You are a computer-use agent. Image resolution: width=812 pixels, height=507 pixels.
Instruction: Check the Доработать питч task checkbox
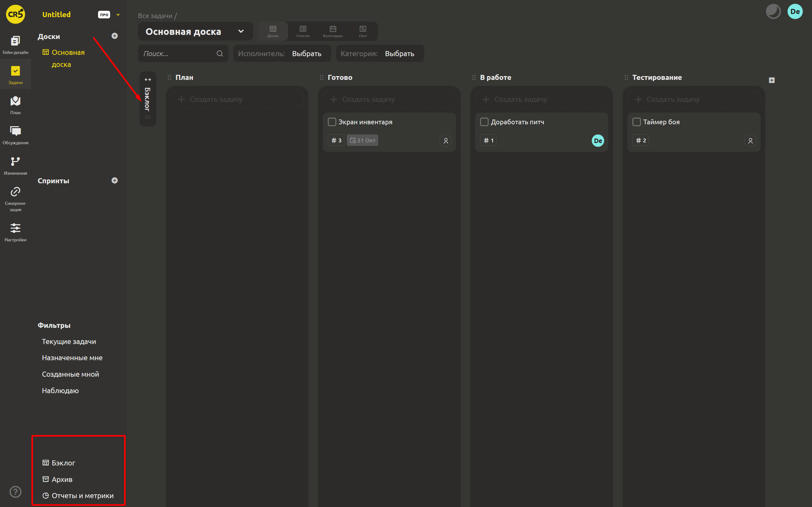click(484, 122)
